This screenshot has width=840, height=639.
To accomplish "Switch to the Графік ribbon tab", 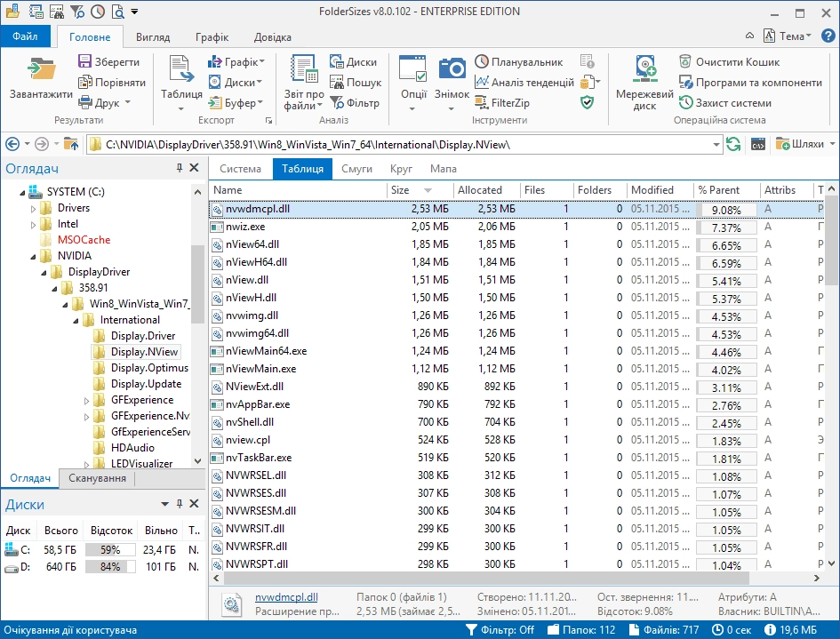I will point(212,37).
